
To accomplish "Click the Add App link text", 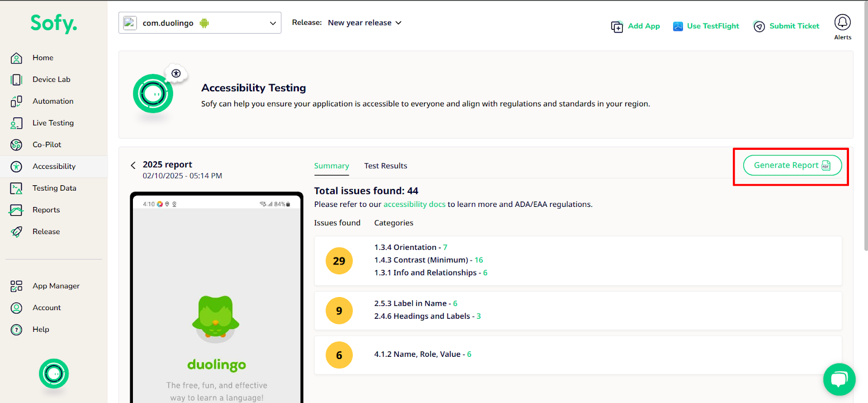I will tap(644, 26).
